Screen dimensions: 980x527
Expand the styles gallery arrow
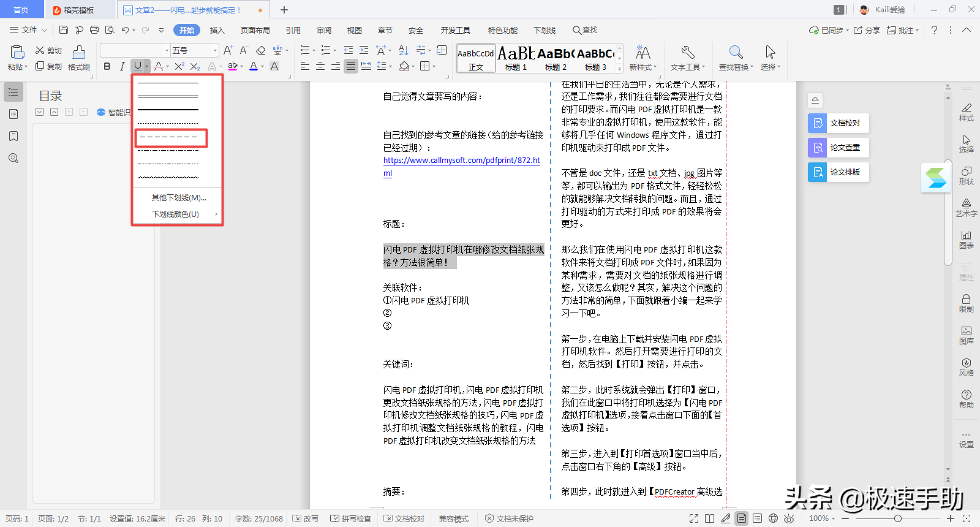tap(619, 69)
